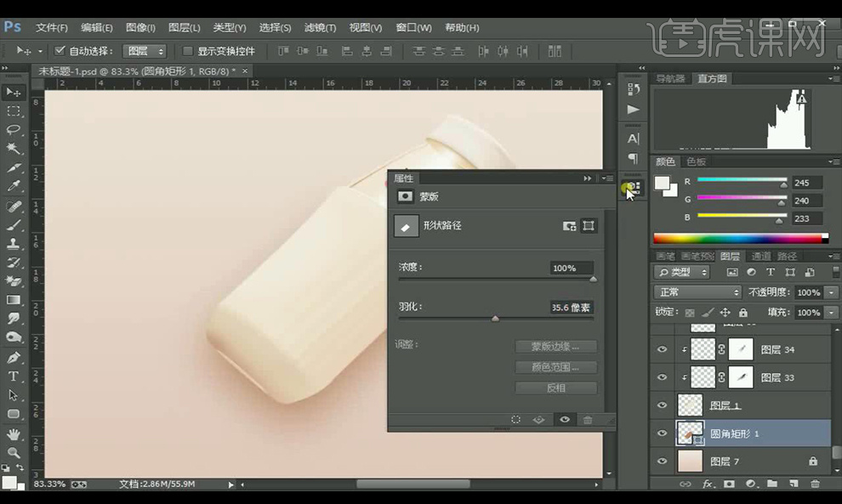
Task: Create a new group with folder icon
Action: coord(771,484)
